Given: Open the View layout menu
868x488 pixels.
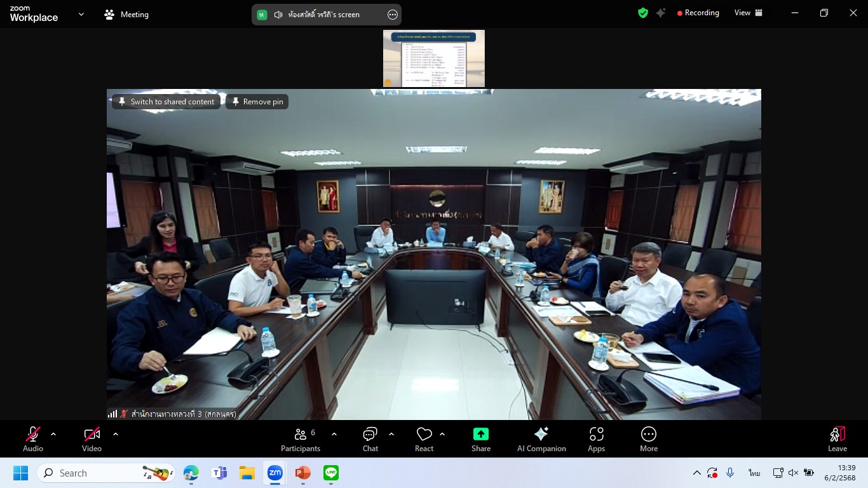Looking at the screenshot, I should pos(748,13).
